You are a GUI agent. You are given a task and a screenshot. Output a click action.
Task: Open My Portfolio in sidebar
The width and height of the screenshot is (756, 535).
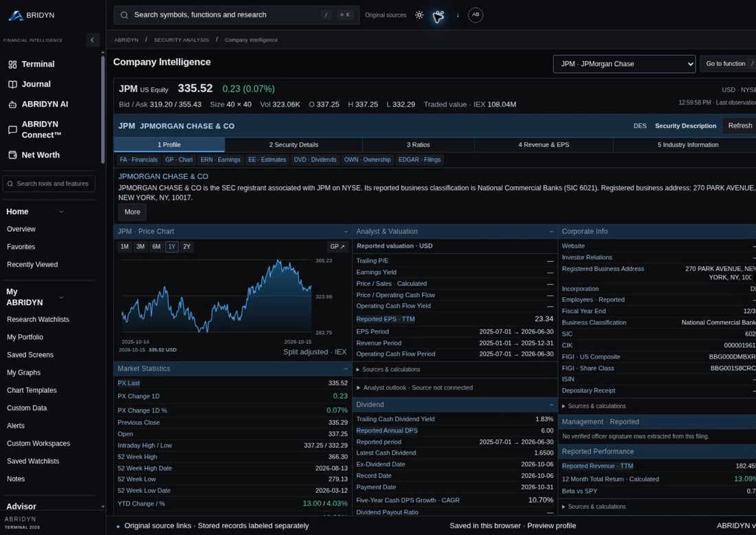tap(25, 338)
